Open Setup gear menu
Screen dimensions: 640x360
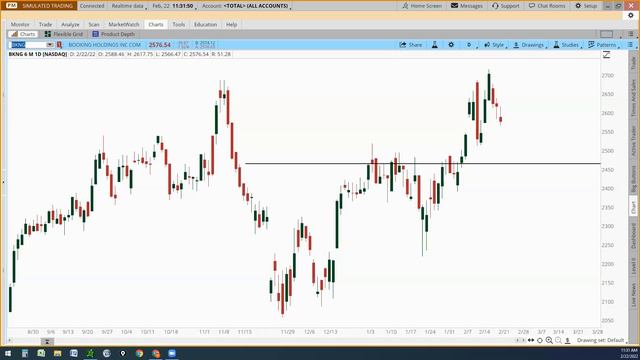586,6
